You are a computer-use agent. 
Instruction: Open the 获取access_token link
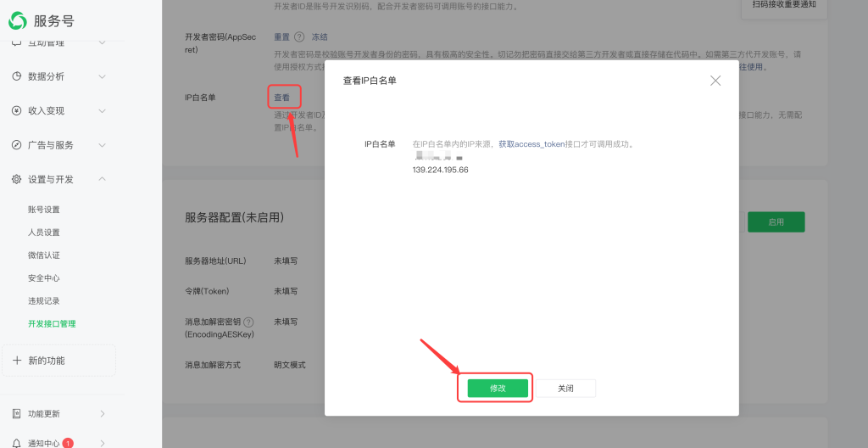[531, 144]
